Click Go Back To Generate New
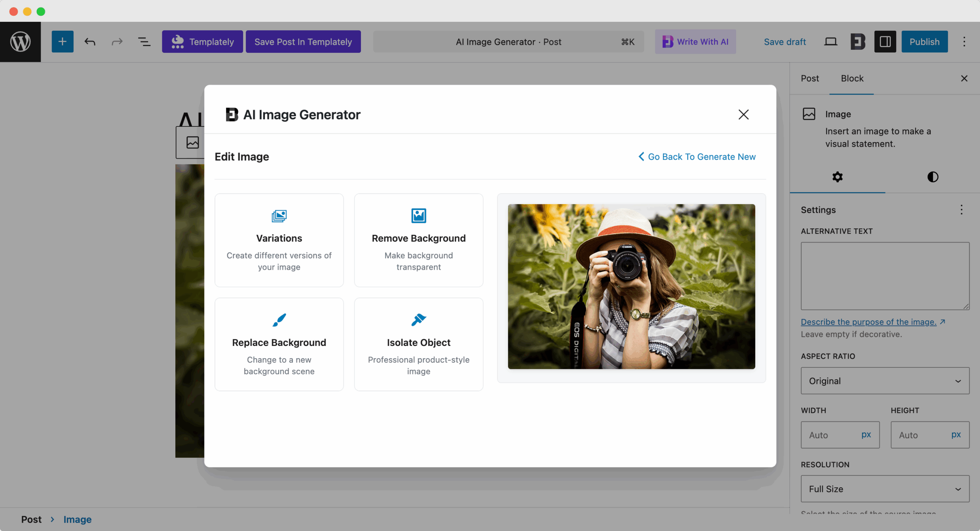980x531 pixels. tap(697, 156)
